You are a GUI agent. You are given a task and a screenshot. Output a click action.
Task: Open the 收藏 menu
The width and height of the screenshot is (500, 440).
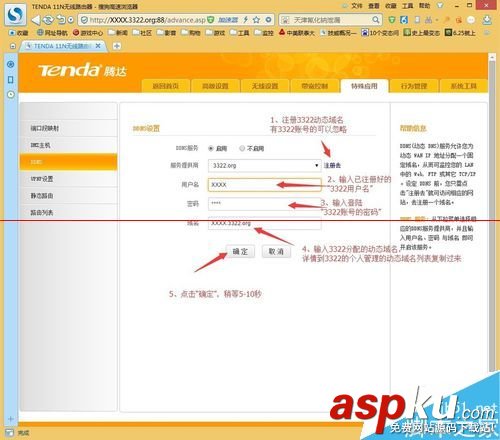[x=390, y=6]
